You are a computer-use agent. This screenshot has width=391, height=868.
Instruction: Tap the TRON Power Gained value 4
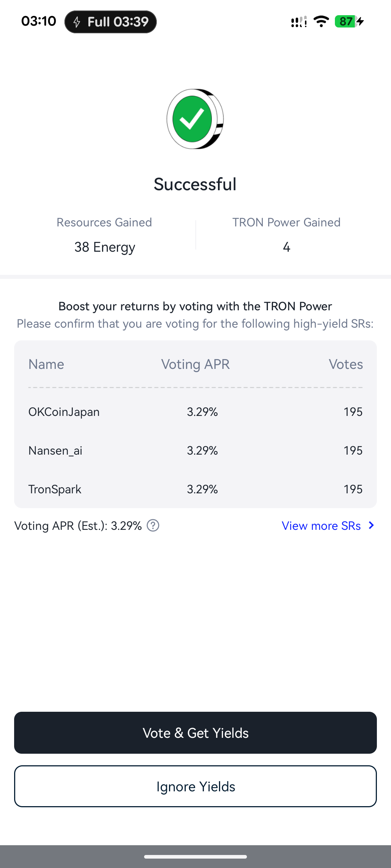(286, 247)
